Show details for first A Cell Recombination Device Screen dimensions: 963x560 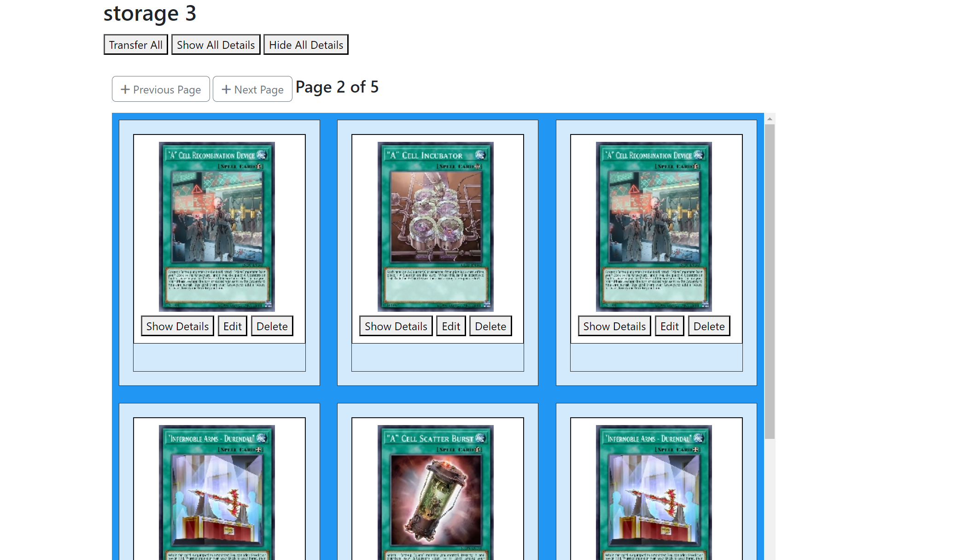[177, 326]
